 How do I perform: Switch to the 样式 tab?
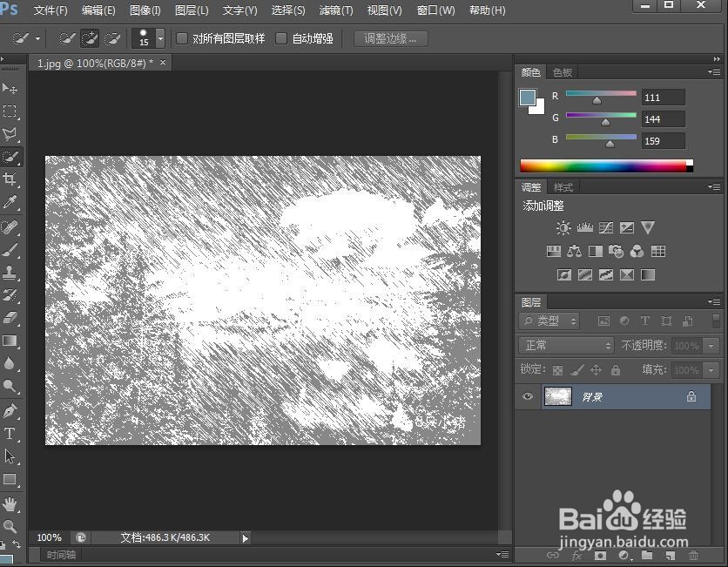(563, 187)
